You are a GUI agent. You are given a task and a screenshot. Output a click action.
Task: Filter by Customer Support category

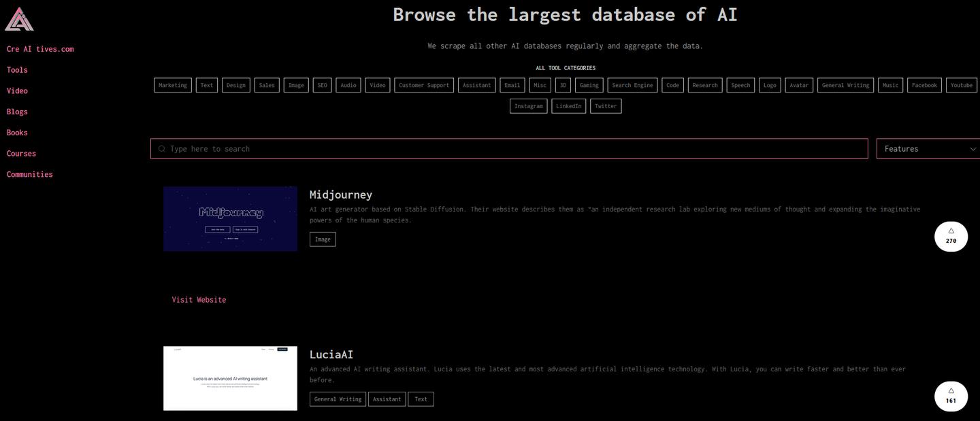click(424, 85)
